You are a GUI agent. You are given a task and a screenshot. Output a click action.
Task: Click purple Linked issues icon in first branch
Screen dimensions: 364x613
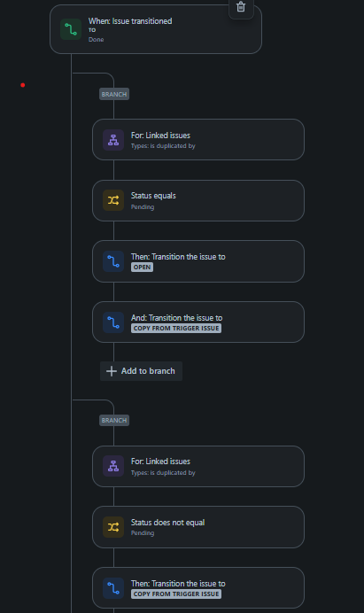[x=113, y=140]
